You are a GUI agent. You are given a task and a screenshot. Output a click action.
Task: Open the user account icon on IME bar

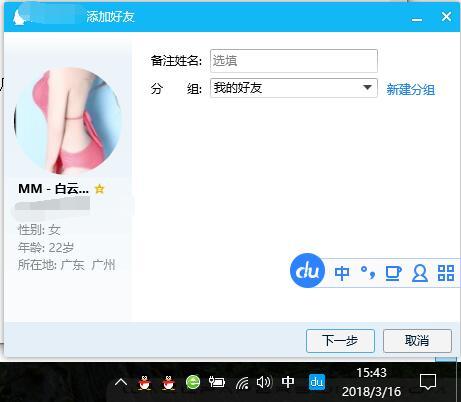click(420, 273)
